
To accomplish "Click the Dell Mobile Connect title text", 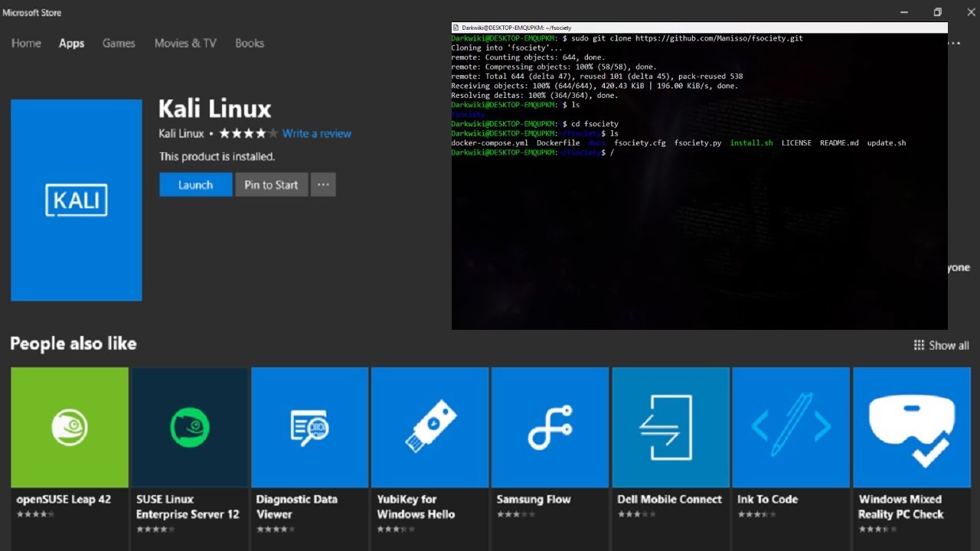I will click(670, 499).
